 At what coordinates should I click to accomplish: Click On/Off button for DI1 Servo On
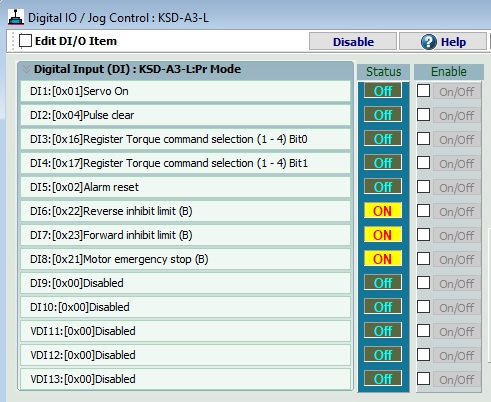pyautogui.click(x=457, y=91)
